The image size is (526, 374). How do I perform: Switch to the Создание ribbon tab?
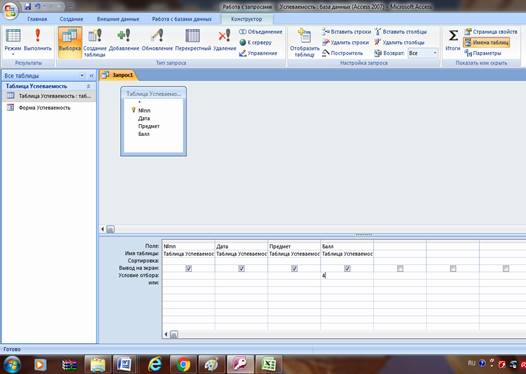(71, 19)
